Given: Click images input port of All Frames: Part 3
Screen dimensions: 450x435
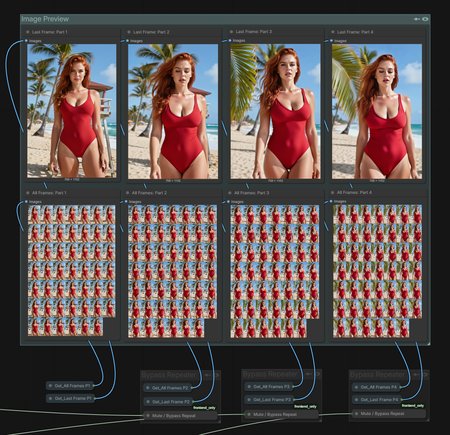Looking at the screenshot, I should click(x=228, y=202).
